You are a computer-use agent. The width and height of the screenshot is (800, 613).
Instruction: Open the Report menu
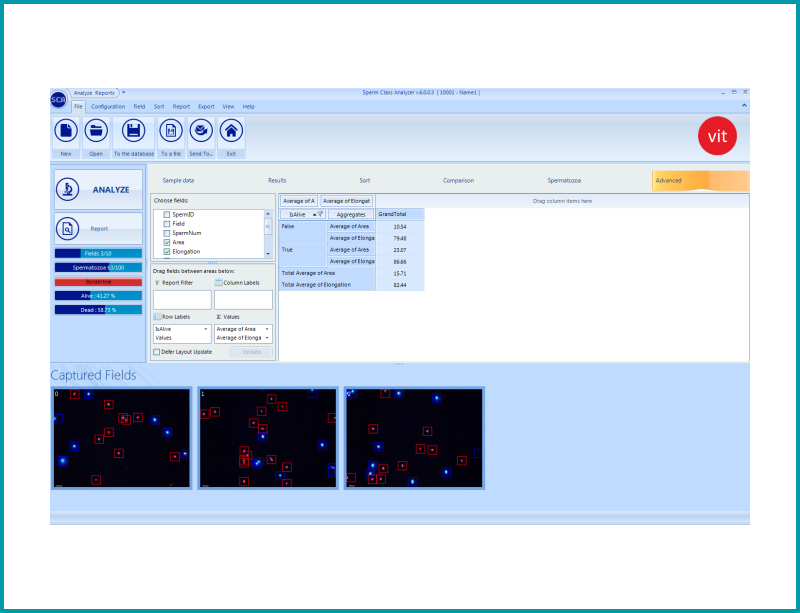(181, 107)
